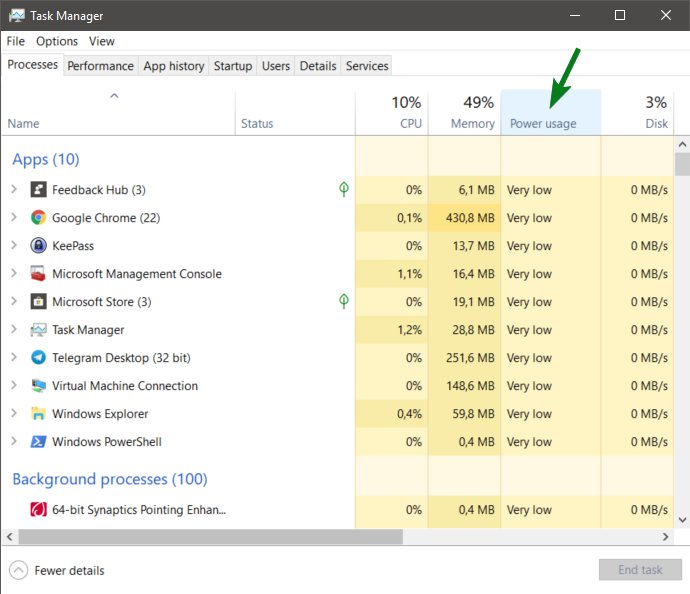Click the End task button

(640, 570)
